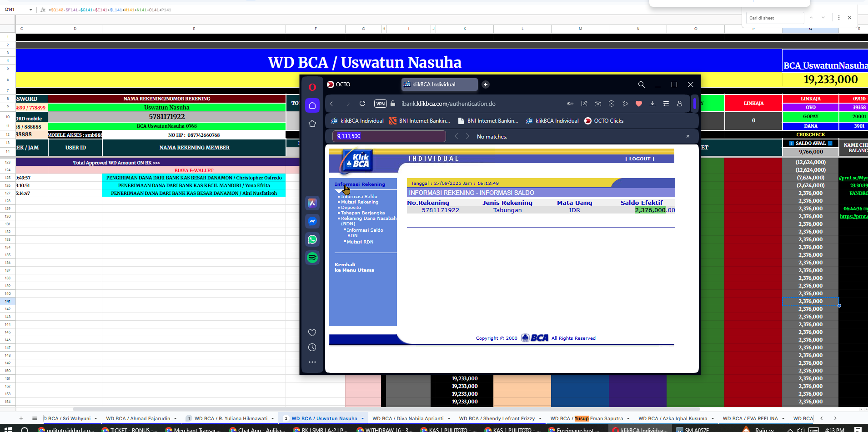Switch to WD BCA / Shendy Lefrant Frizzy sheet
The image size is (868, 432).
coord(497,418)
